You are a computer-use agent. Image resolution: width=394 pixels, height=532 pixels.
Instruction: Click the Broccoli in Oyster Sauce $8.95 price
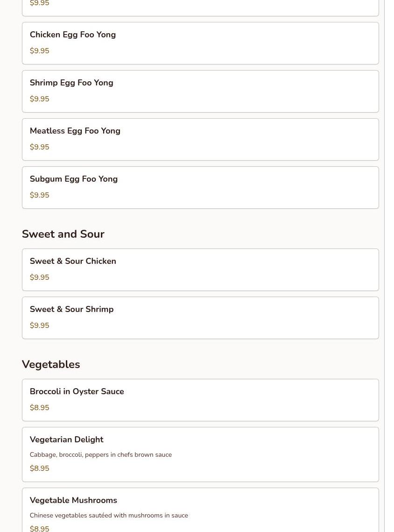(39, 408)
